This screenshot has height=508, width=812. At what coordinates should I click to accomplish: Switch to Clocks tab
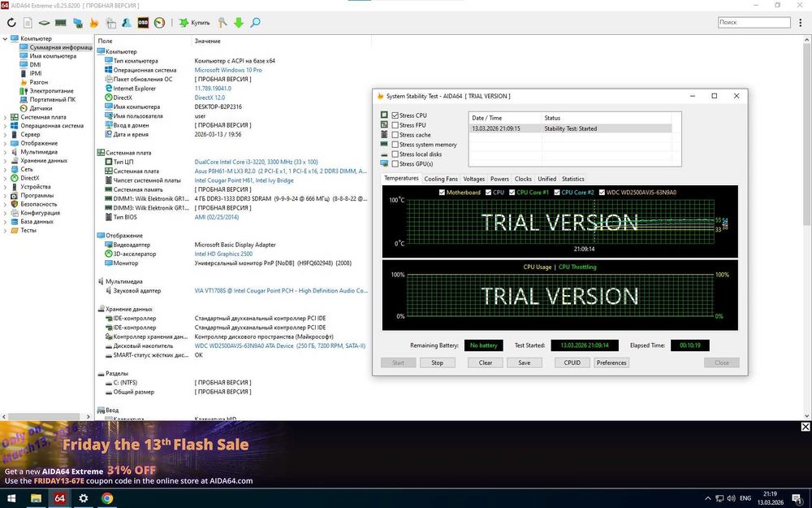(523, 179)
